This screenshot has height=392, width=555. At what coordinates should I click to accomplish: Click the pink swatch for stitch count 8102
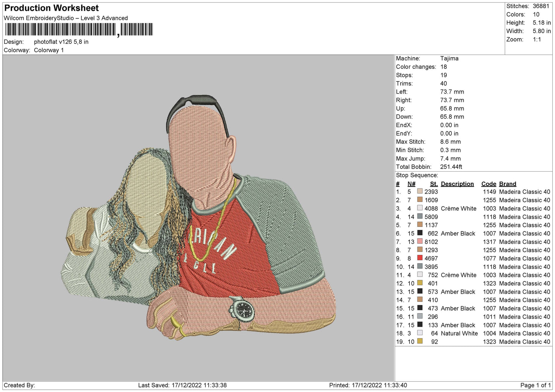[x=420, y=241]
